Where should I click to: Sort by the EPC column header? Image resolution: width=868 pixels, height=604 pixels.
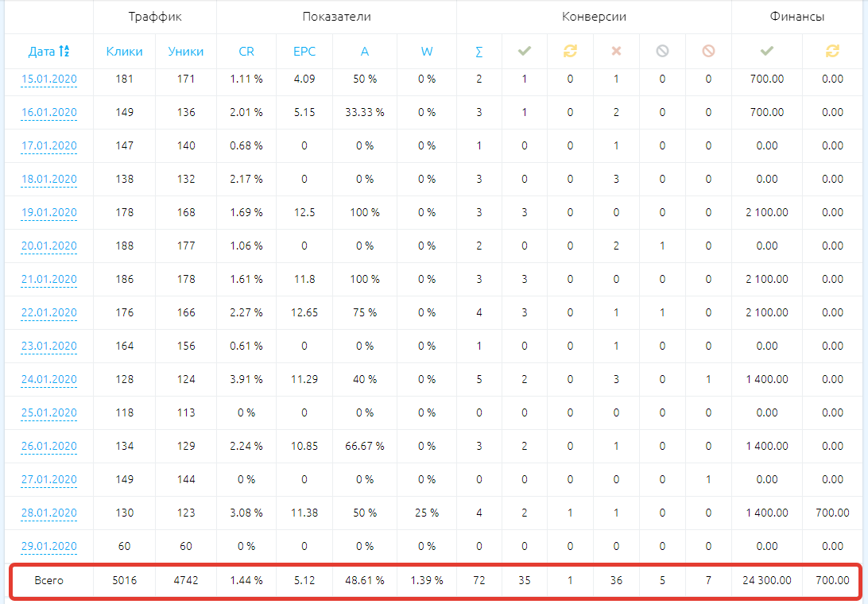point(304,52)
